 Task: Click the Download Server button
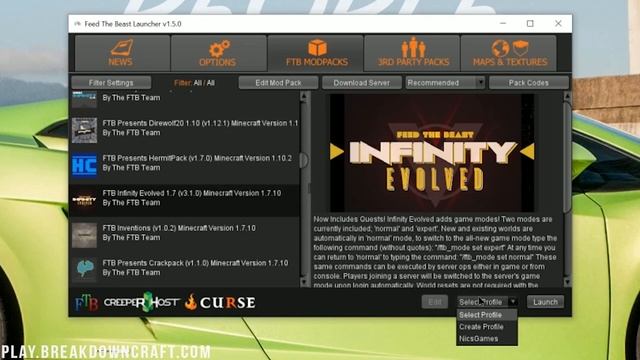tap(362, 83)
